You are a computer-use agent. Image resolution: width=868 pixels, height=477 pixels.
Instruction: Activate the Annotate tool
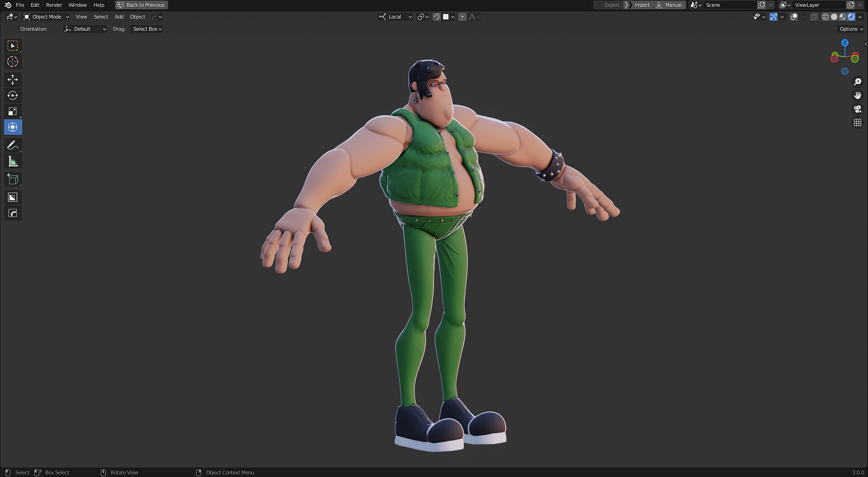click(13, 145)
